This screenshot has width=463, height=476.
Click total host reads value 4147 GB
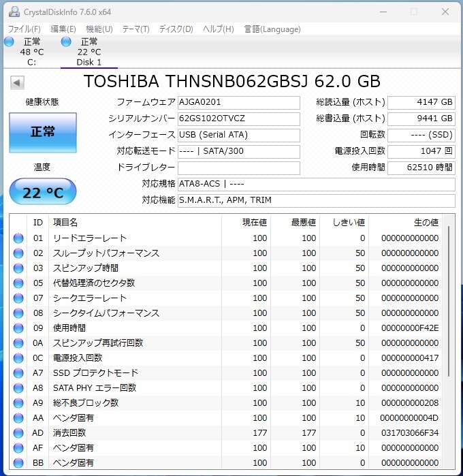[421, 102]
